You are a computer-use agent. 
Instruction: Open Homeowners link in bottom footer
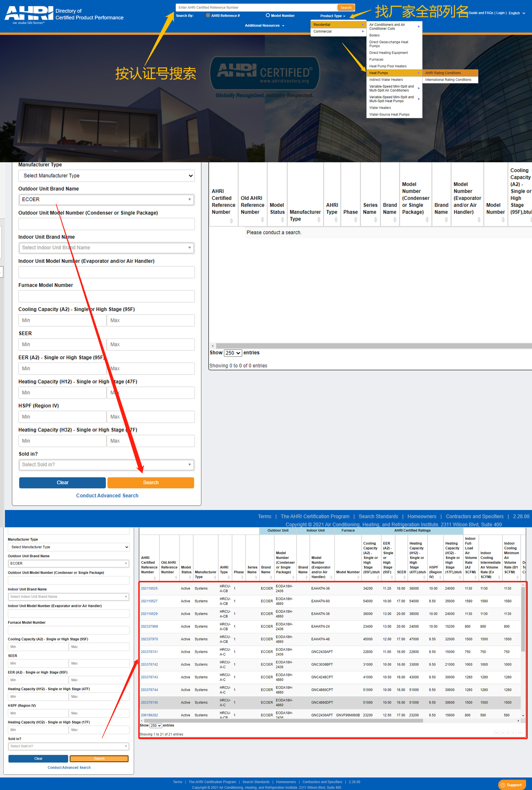point(286,782)
